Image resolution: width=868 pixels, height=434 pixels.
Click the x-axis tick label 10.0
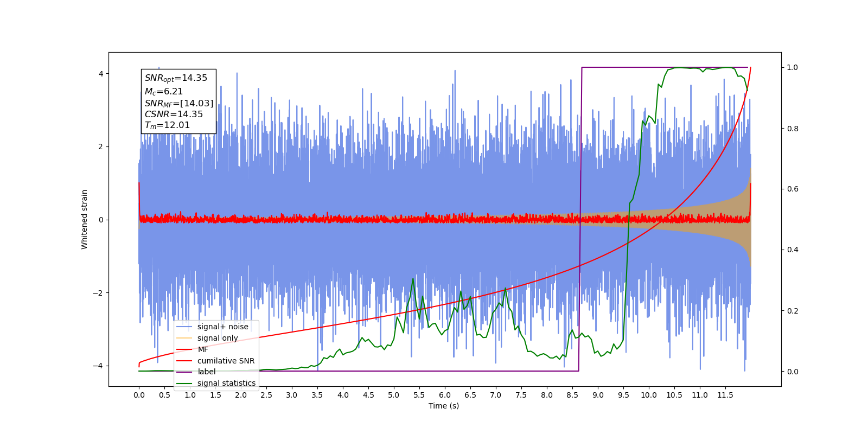(649, 395)
